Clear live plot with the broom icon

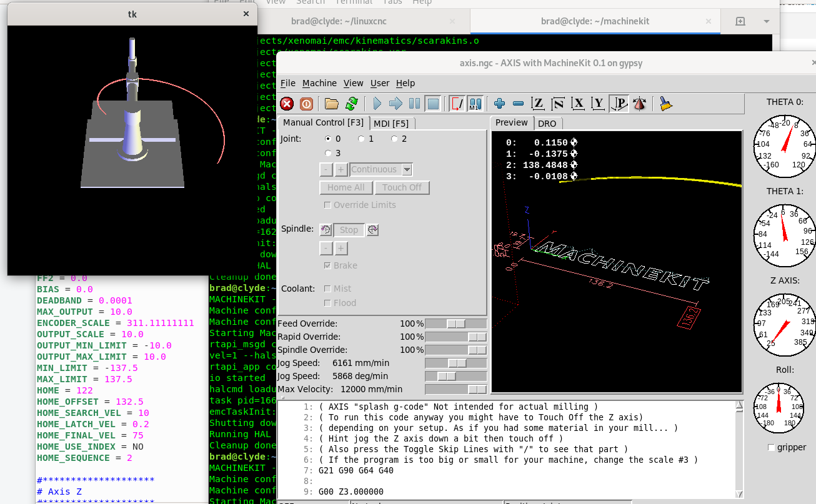pos(666,104)
